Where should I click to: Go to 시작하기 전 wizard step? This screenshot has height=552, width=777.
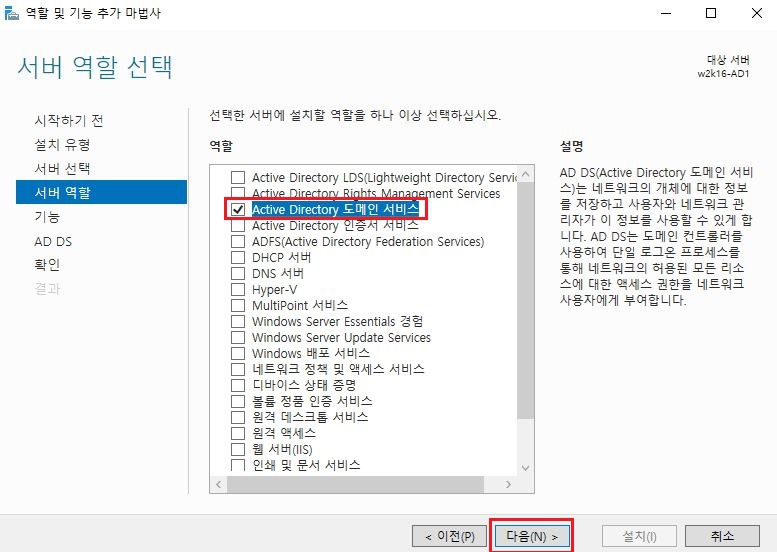[69, 120]
